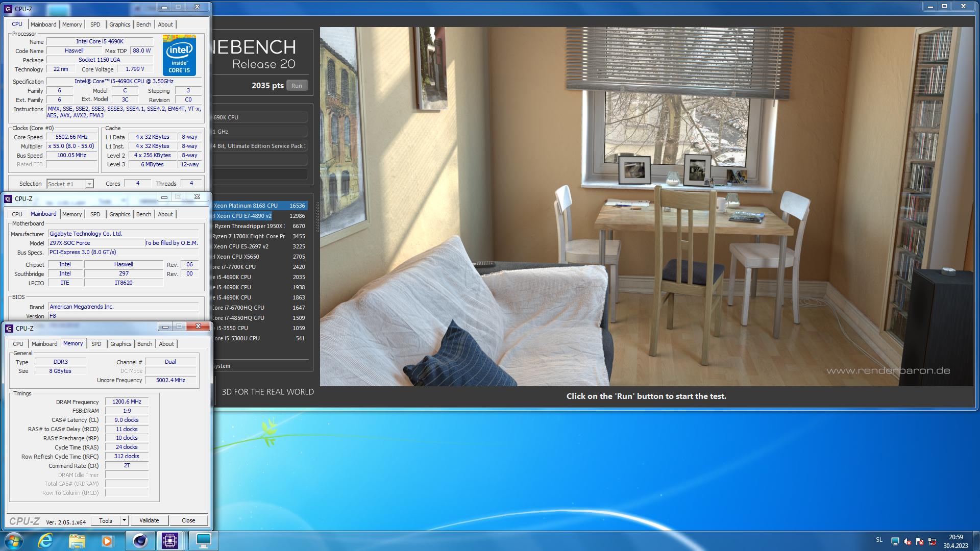This screenshot has width=980, height=551.
Task: Click the monitor app icon in the taskbar
Action: (204, 541)
